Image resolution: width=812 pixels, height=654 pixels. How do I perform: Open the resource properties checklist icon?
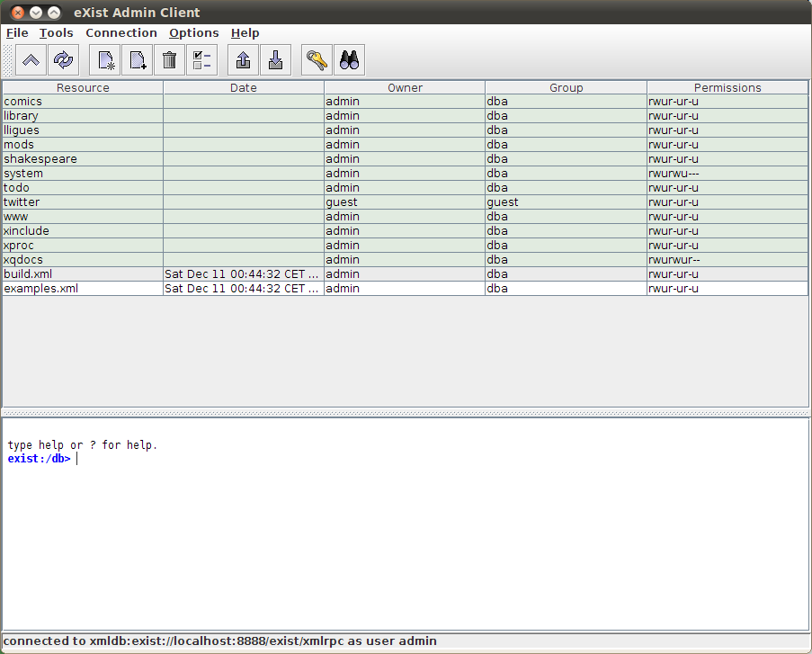point(201,60)
